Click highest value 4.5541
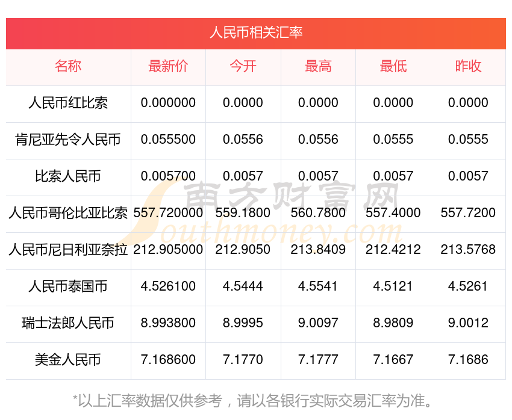Viewport: 512px width, 420px height. (318, 286)
